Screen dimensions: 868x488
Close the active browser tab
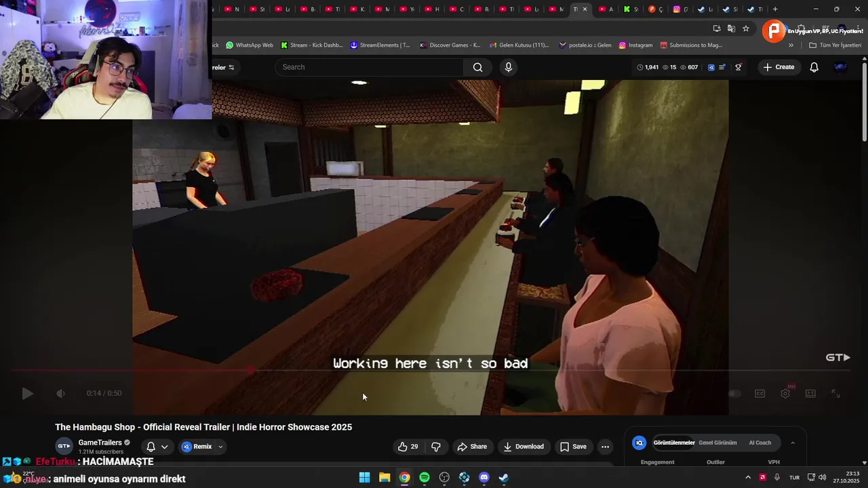585,9
